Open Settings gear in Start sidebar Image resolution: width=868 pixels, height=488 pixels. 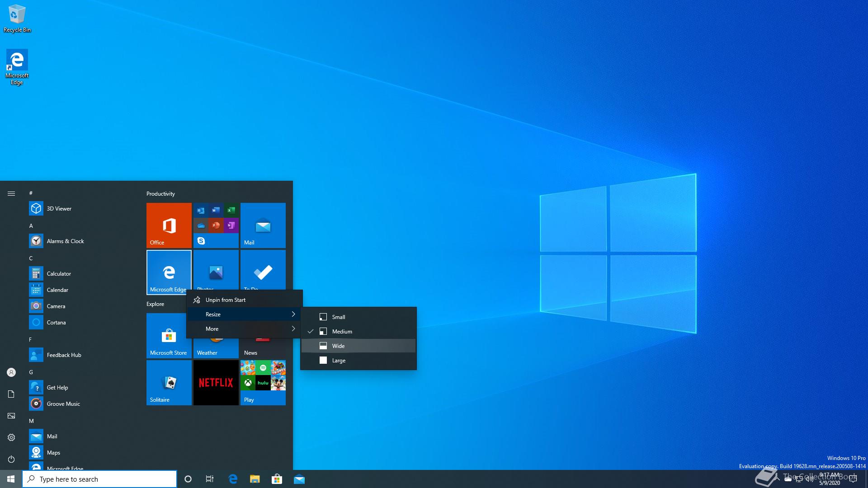tap(11, 437)
